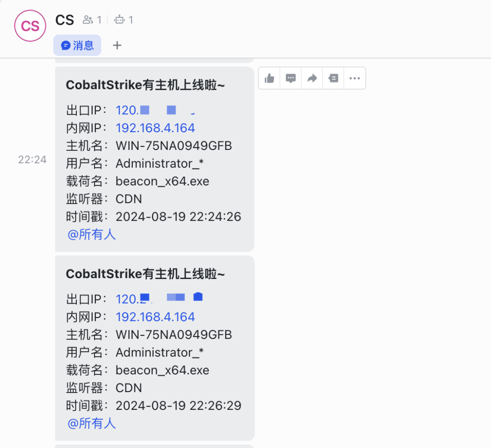Click the title of the 22:26:29 message
Image resolution: width=491 pixels, height=448 pixels.
(145, 274)
